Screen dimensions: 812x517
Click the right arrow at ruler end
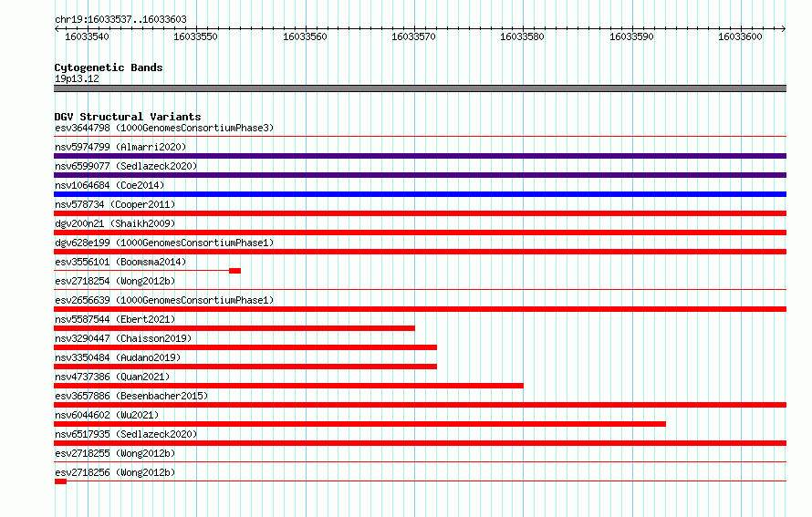784,28
